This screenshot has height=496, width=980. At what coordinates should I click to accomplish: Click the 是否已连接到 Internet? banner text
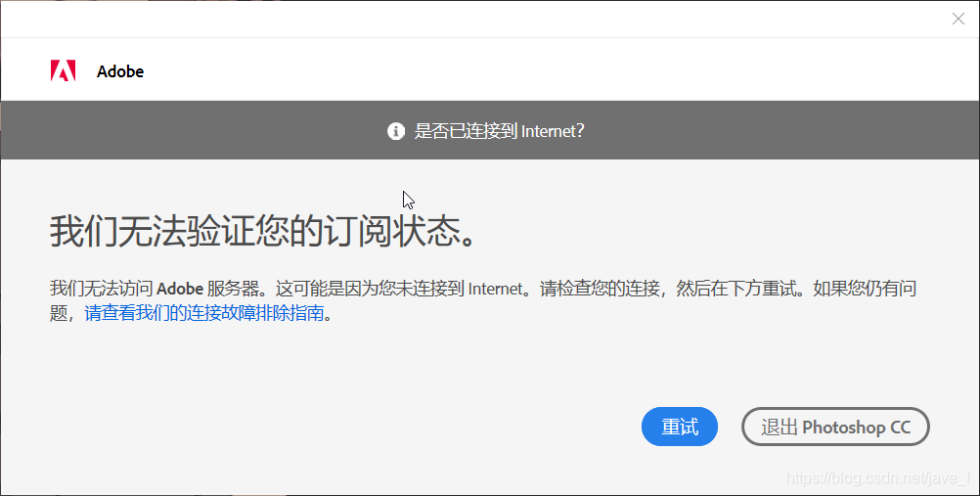(499, 131)
